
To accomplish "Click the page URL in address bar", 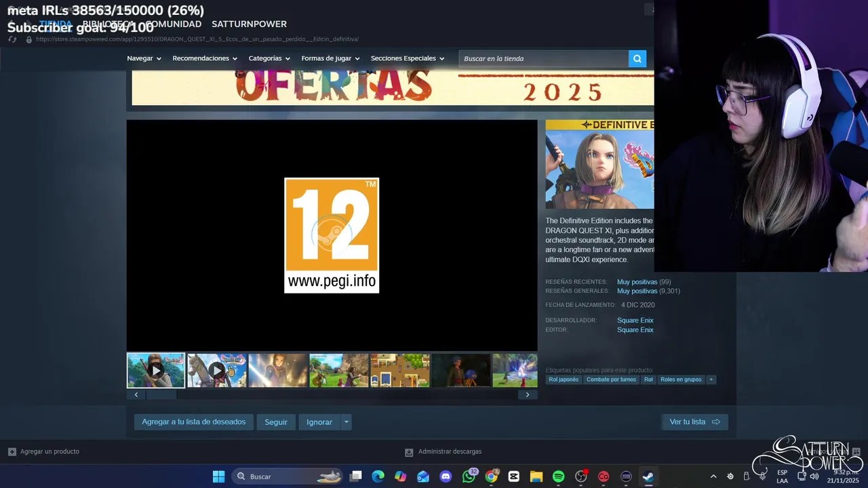I will click(197, 39).
